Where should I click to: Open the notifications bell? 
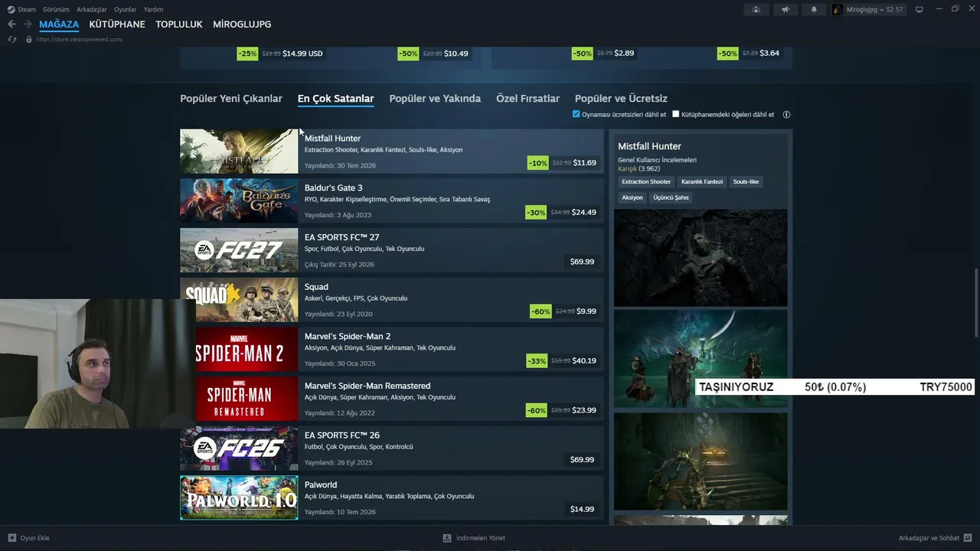814,9
